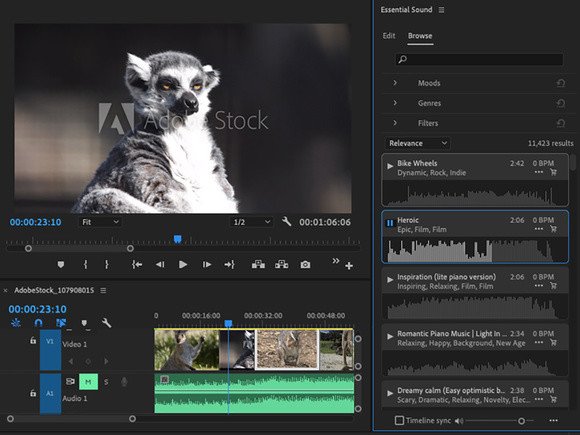This screenshot has width=580, height=435.
Task: Switch to the Edit tab
Action: pos(389,36)
